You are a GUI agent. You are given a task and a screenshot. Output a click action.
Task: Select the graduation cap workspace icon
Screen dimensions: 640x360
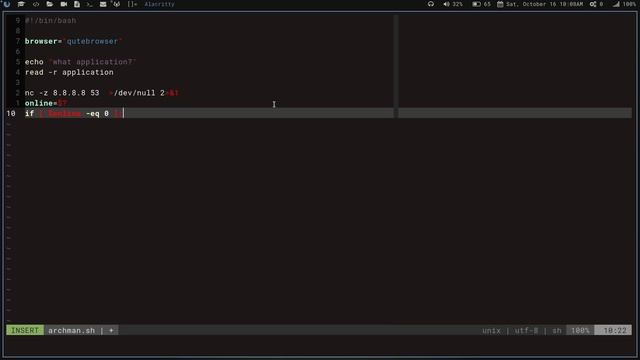[x=21, y=4]
